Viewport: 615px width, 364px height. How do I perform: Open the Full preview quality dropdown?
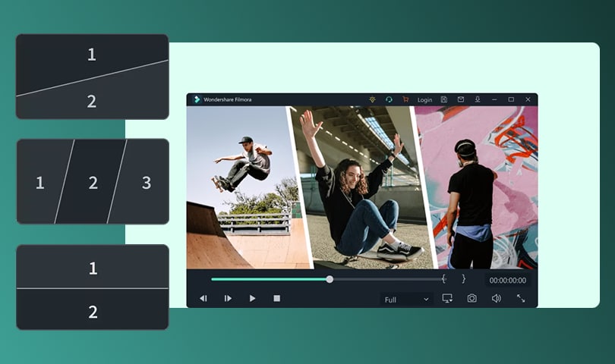tap(406, 300)
